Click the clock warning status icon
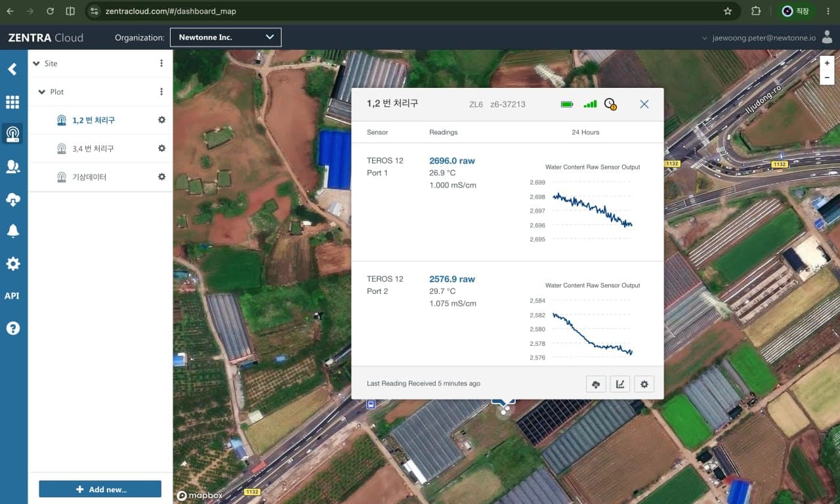Screen dimensions: 840x504 tap(610, 104)
